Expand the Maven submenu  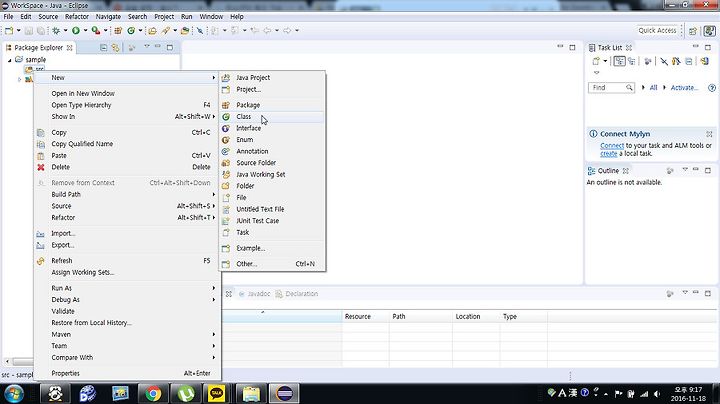pos(127,334)
